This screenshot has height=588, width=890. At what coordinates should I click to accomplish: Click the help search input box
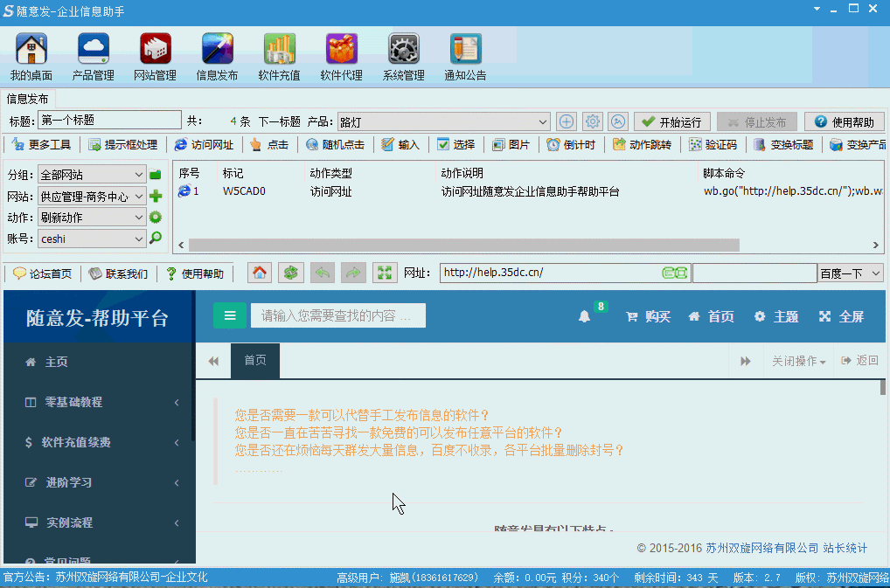coord(338,315)
